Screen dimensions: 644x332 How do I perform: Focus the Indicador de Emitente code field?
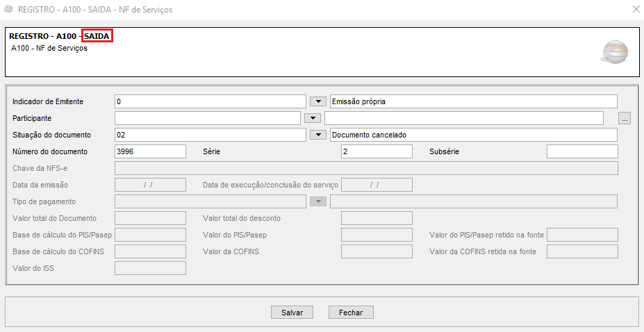pyautogui.click(x=210, y=101)
